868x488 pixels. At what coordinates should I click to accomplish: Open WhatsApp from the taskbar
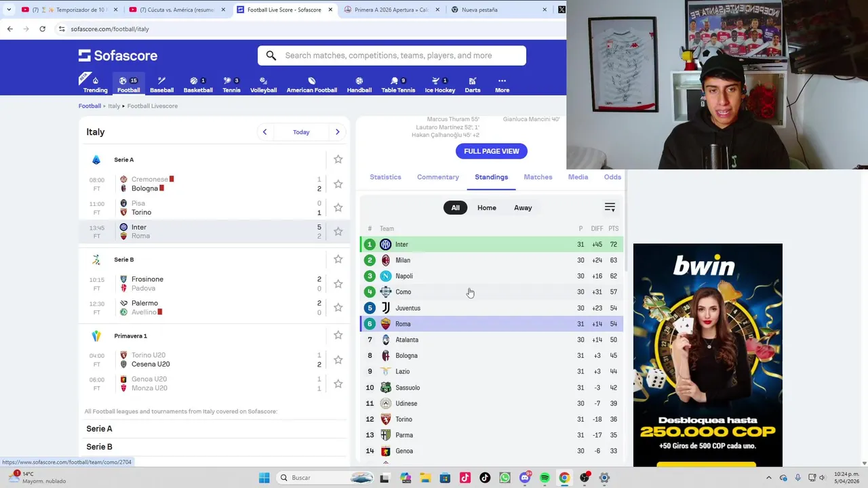505,478
